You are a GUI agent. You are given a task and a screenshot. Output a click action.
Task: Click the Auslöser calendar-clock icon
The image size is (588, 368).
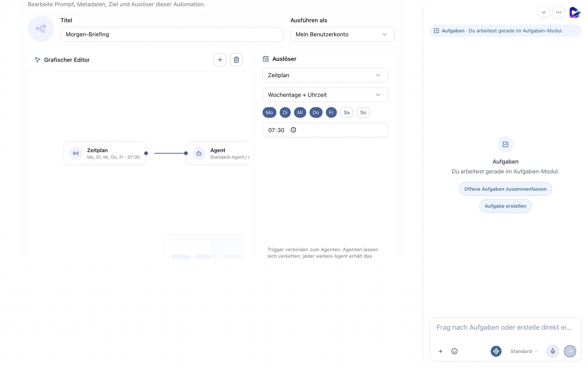(266, 59)
